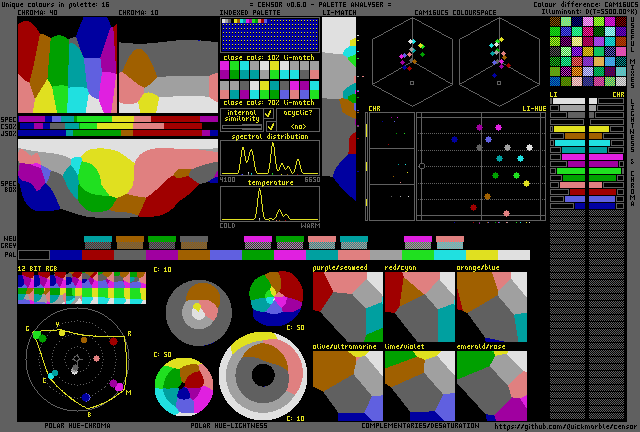Click the 'CAM16UCS COLOURSPACE' heading
Viewport: 640px width, 432px height.
[455, 12]
